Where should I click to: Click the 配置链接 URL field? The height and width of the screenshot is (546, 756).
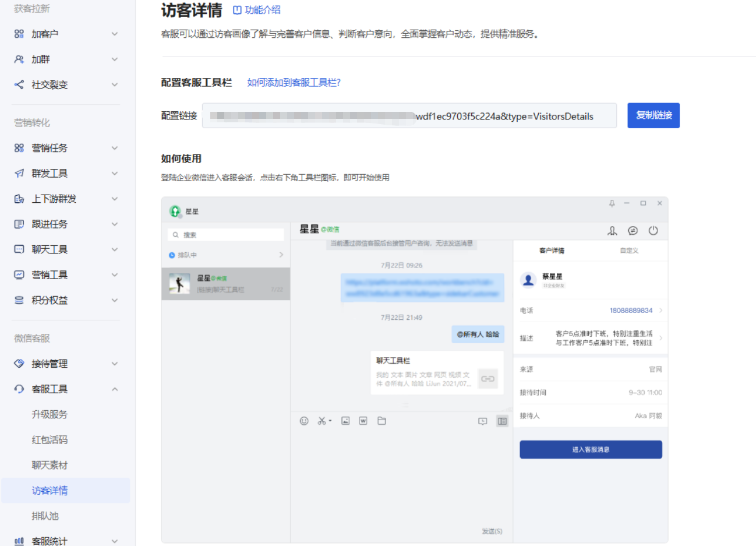pyautogui.click(x=409, y=115)
